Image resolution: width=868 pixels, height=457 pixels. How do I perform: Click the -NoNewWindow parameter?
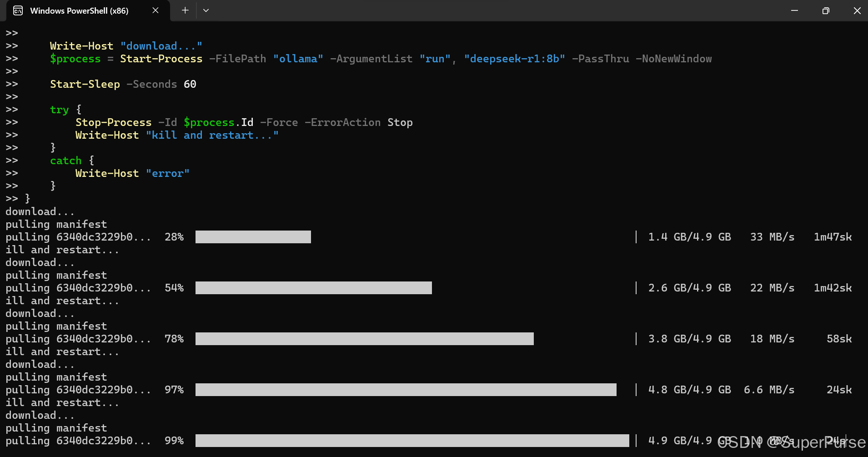point(674,59)
